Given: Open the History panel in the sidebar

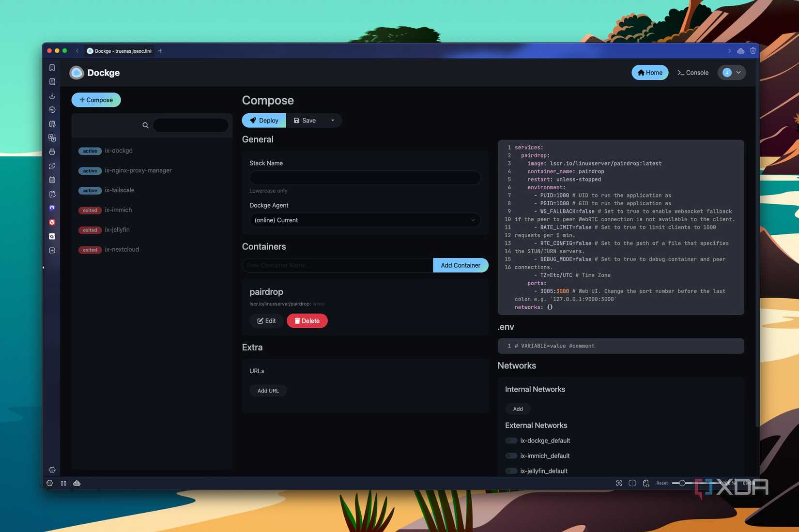Looking at the screenshot, I should [x=52, y=109].
